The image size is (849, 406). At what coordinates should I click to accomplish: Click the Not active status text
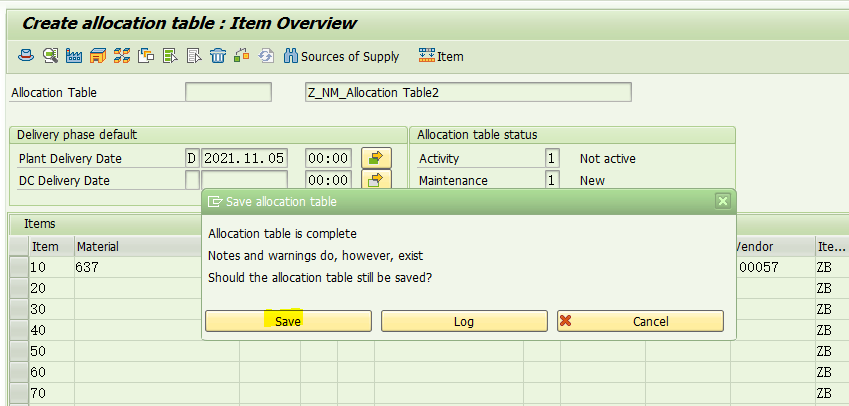pyautogui.click(x=608, y=159)
